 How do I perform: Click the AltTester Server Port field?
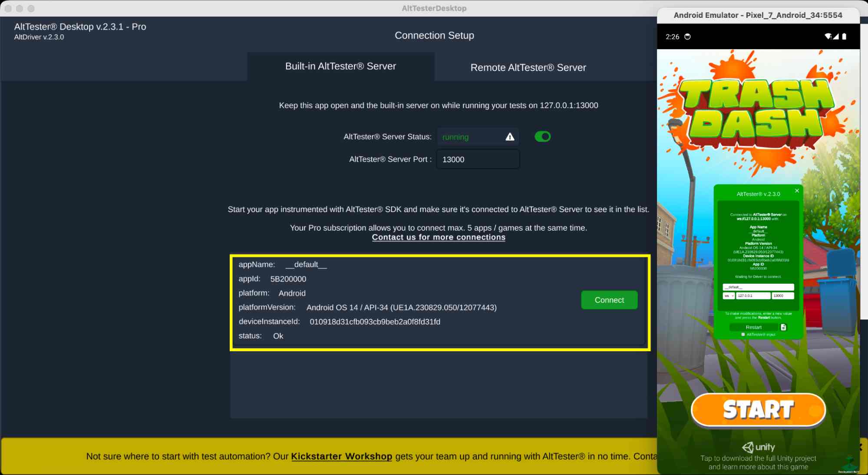tap(478, 159)
